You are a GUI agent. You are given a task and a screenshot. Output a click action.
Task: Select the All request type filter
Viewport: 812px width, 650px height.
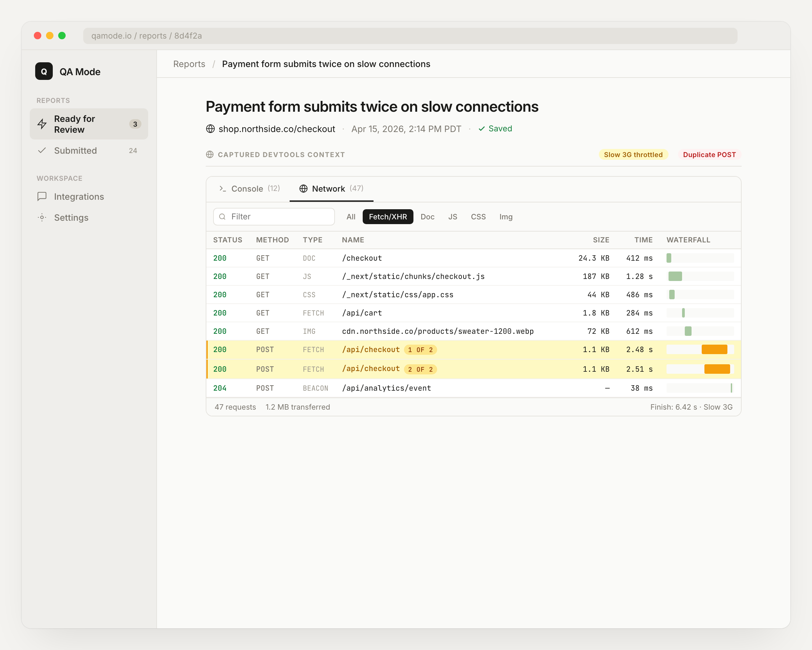351,217
